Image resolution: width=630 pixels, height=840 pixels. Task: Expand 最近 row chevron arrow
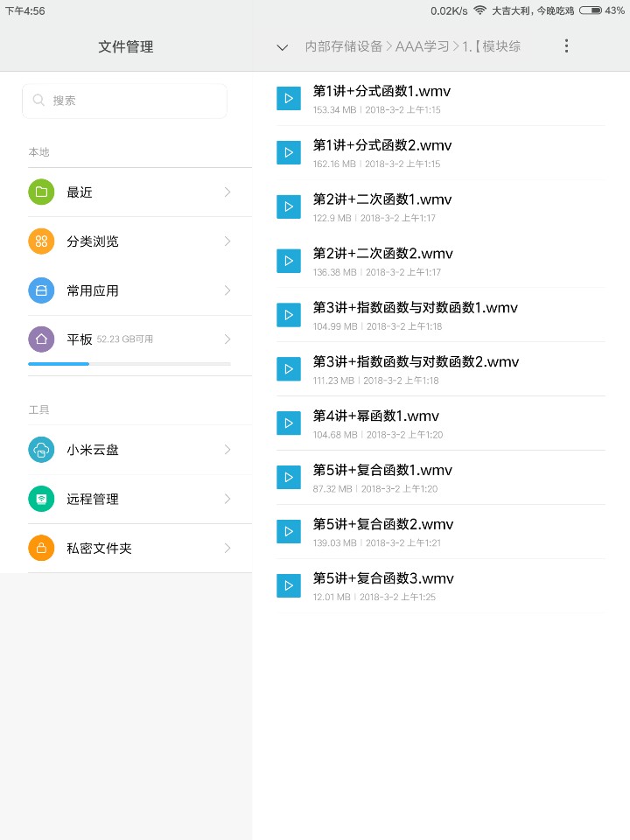click(x=227, y=192)
